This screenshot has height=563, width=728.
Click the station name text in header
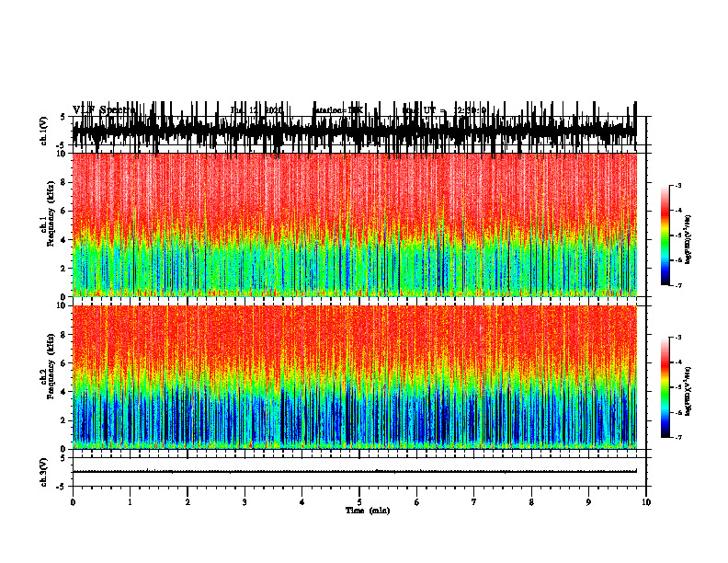(337, 110)
